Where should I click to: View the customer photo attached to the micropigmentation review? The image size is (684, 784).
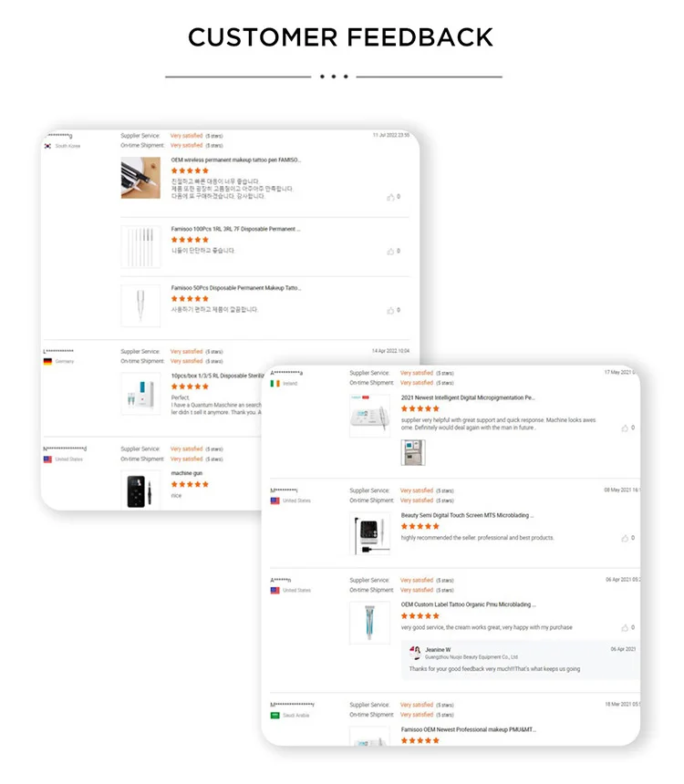pyautogui.click(x=413, y=452)
